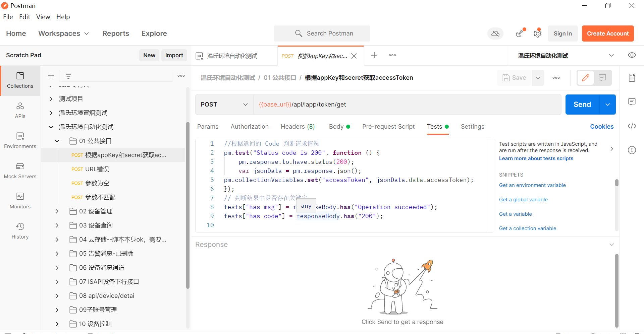Image resolution: width=644 pixels, height=334 pixels.
Task: Open the settings gear icon
Action: tap(538, 33)
